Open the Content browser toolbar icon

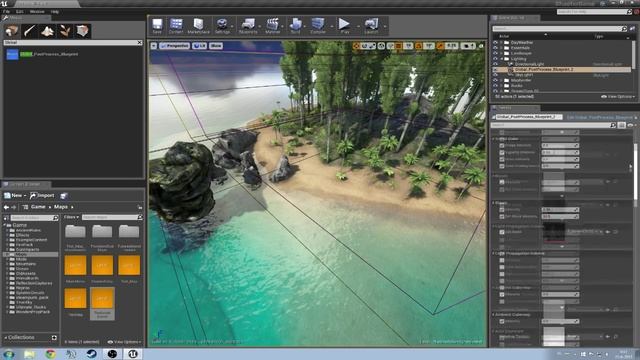click(176, 26)
